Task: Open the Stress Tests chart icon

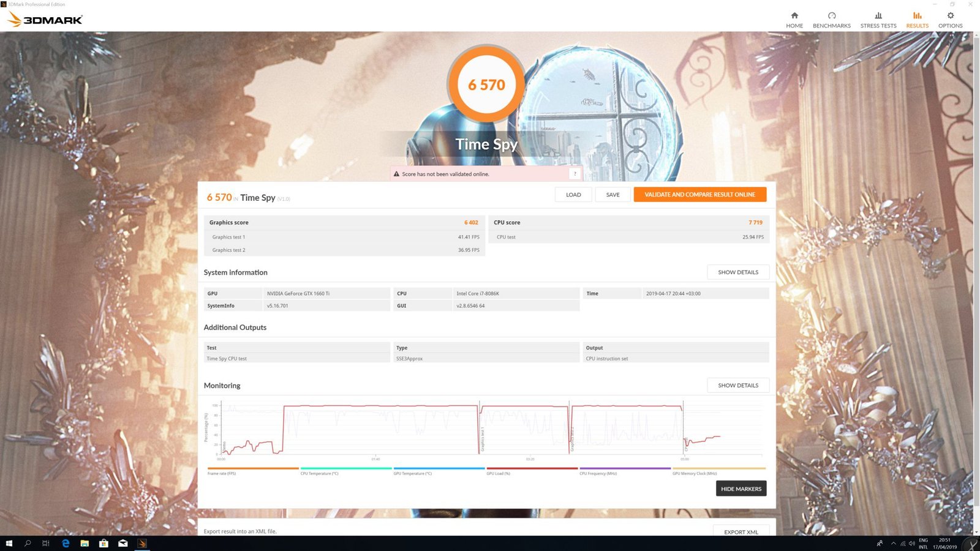Action: coord(878,15)
